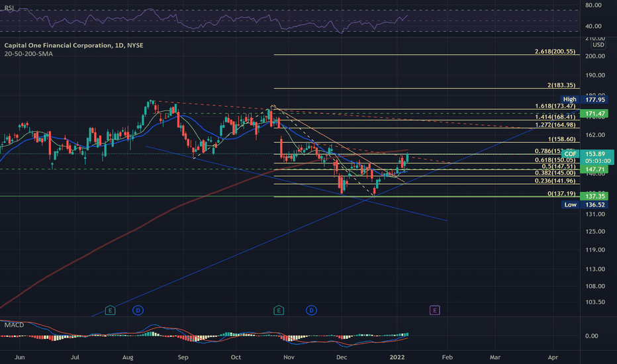Select the 1(158.60) Fibonacci level label
The width and height of the screenshot is (617, 364).
[x=561, y=139]
